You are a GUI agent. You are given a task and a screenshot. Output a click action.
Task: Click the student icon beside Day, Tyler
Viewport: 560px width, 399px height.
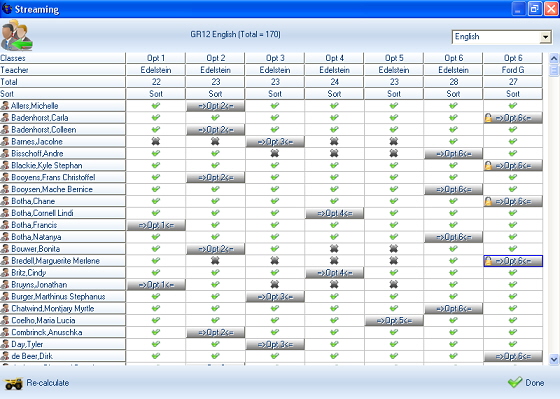point(5,344)
